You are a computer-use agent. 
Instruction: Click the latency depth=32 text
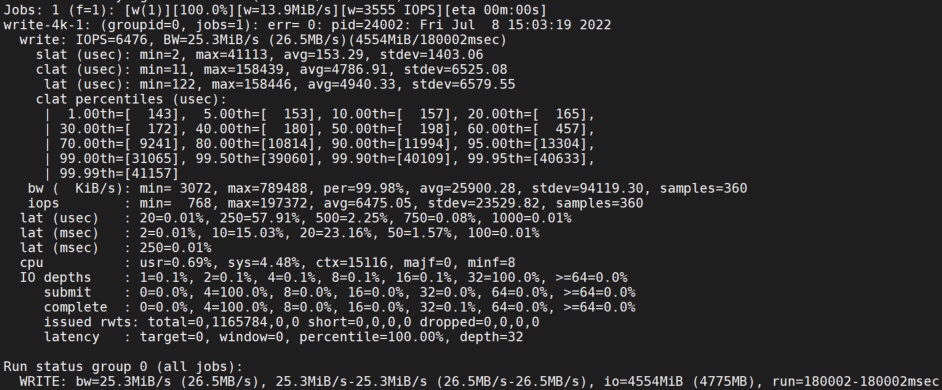pos(491,337)
